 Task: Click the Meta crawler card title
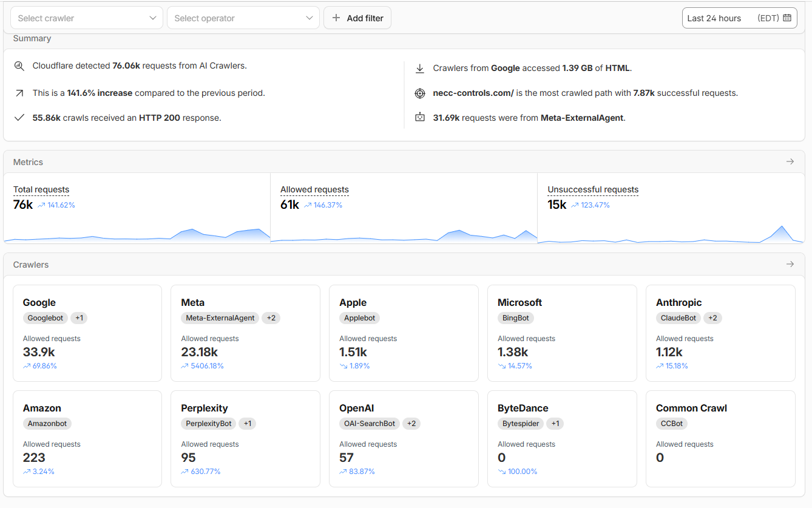[193, 302]
